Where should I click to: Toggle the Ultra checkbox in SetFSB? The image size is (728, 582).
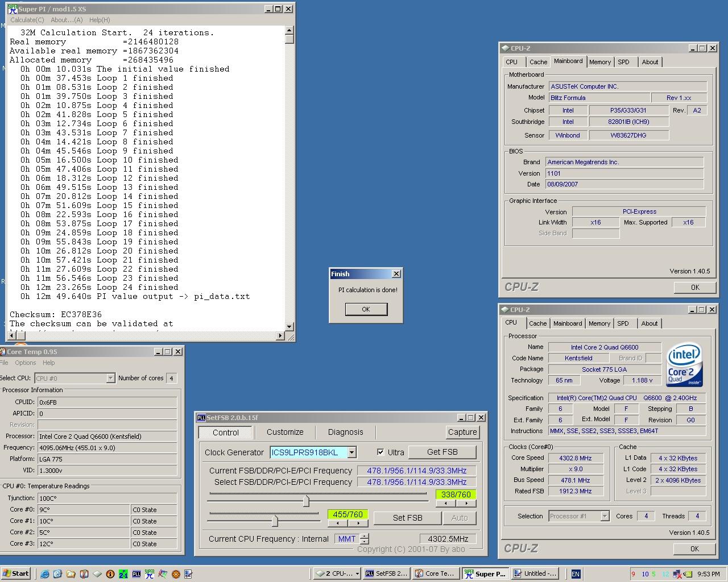[x=380, y=452]
